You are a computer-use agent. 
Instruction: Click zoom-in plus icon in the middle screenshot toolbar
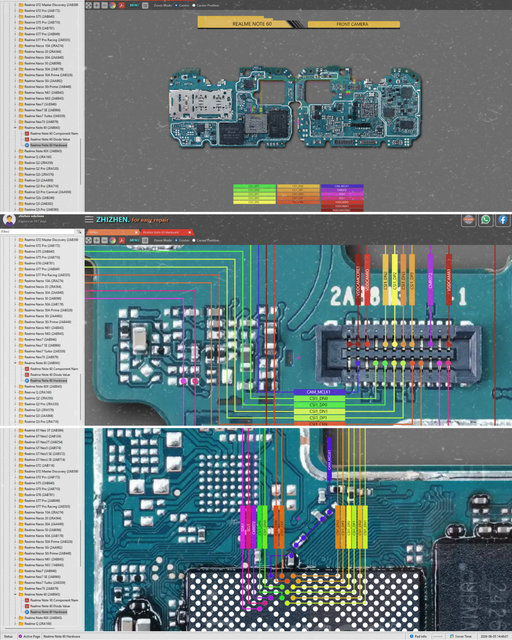96,240
